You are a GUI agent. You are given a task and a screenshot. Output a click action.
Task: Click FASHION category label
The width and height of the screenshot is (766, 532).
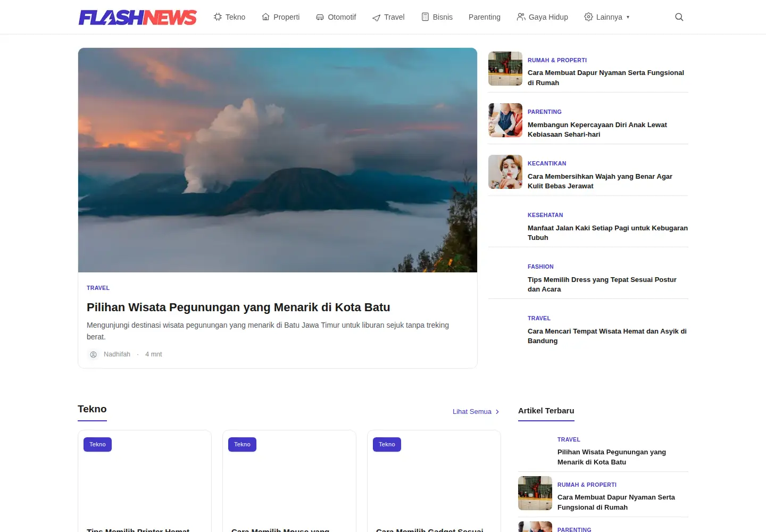tap(540, 267)
